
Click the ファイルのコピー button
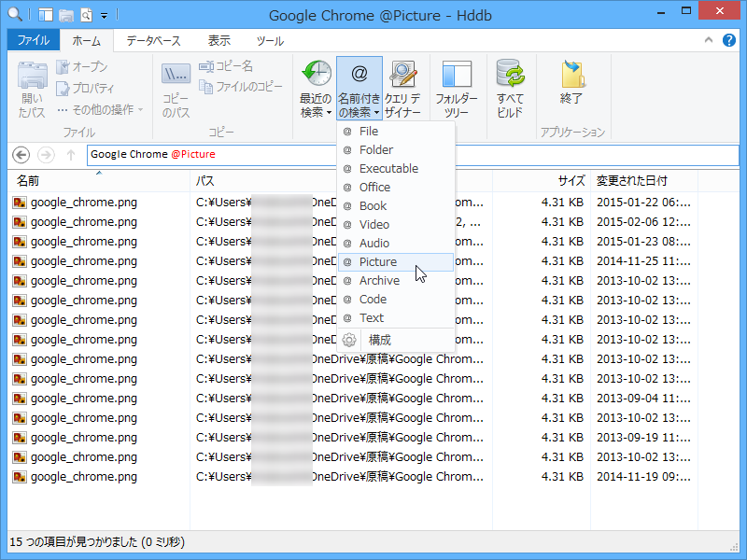coord(240,87)
